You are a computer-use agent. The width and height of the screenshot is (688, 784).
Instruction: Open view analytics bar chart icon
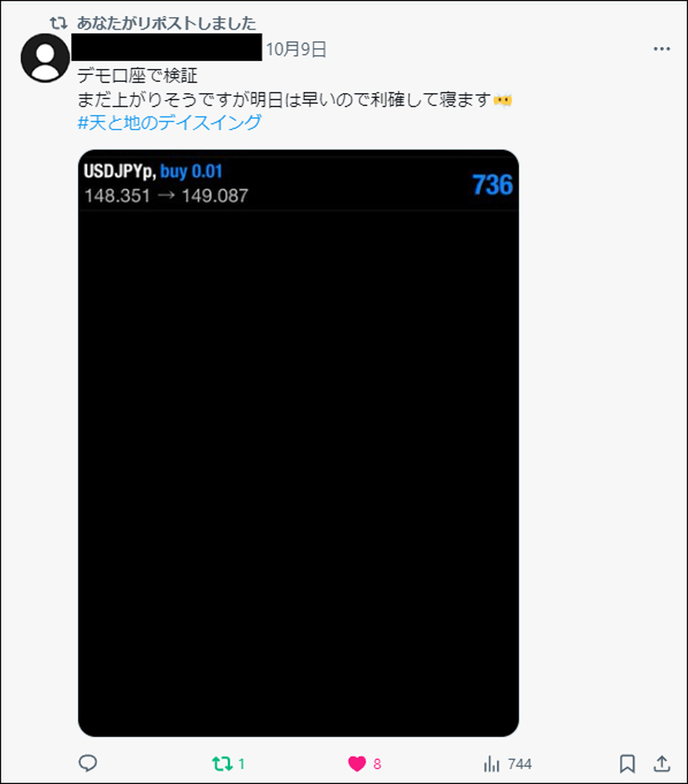point(492,763)
